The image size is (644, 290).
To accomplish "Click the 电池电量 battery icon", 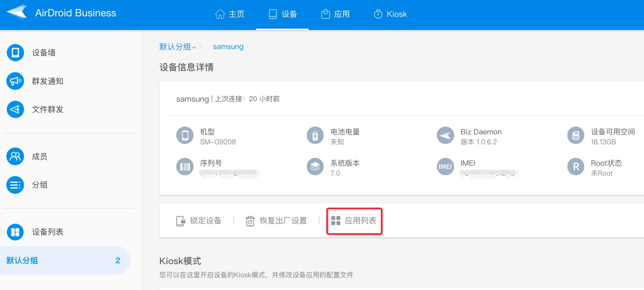I will click(x=315, y=135).
